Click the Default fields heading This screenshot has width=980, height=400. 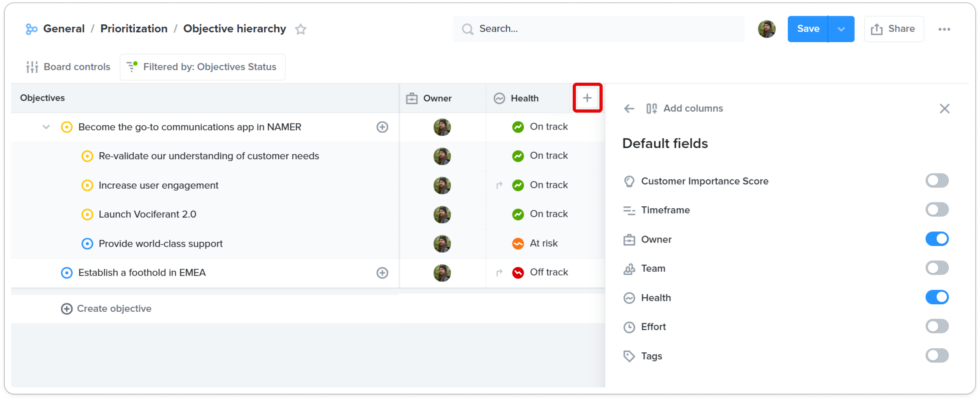tap(665, 144)
